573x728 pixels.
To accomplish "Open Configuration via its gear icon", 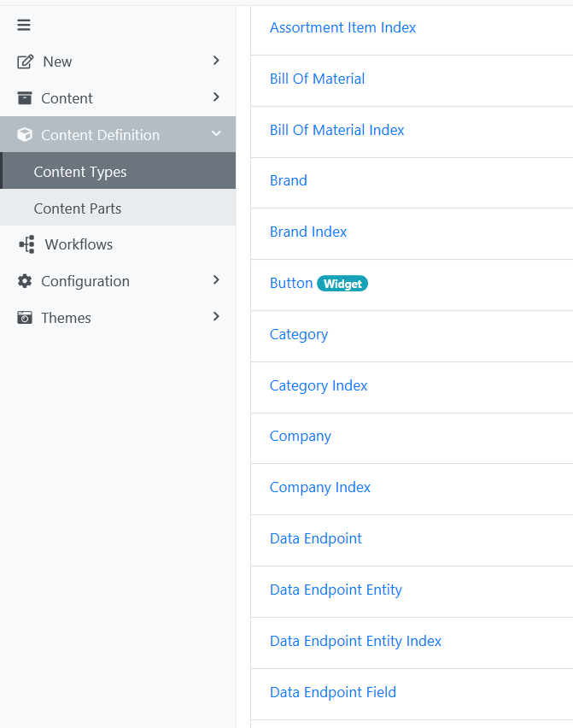I will (23, 280).
